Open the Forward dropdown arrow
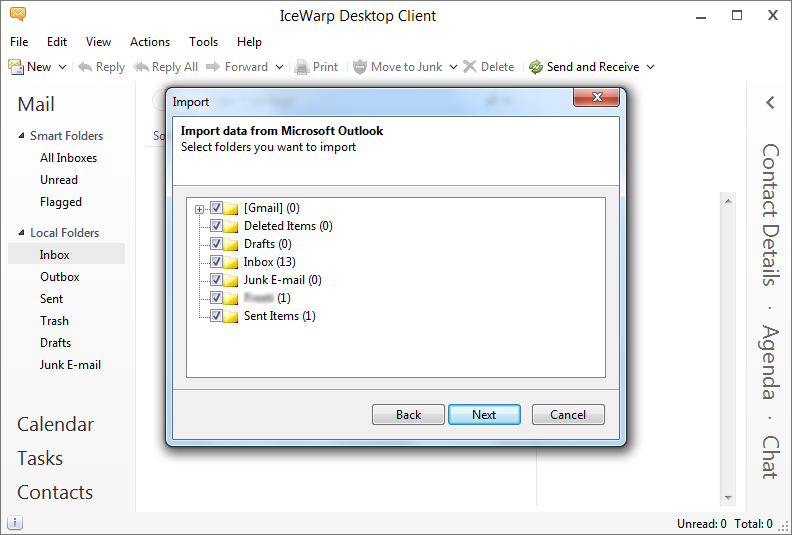Screen dimensions: 792x535 click(x=279, y=67)
